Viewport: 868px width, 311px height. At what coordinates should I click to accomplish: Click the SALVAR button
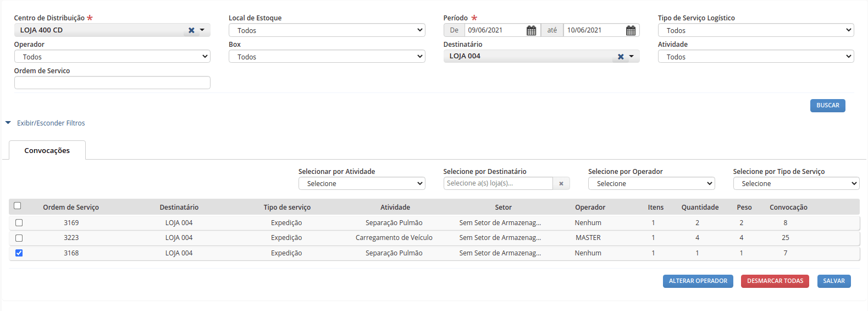pyautogui.click(x=834, y=281)
